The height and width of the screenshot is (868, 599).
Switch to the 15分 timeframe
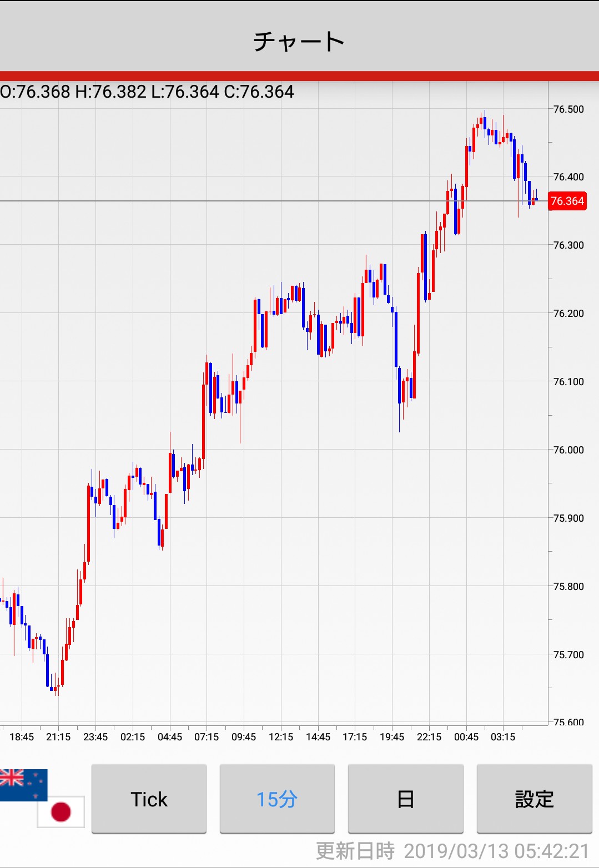tap(277, 799)
